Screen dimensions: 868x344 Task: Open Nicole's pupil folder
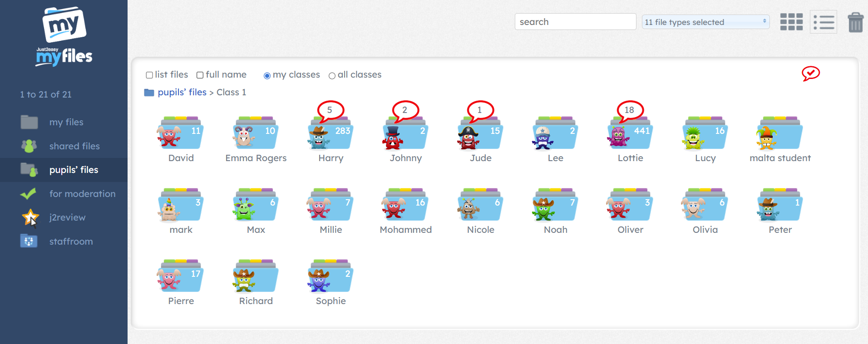tap(480, 205)
